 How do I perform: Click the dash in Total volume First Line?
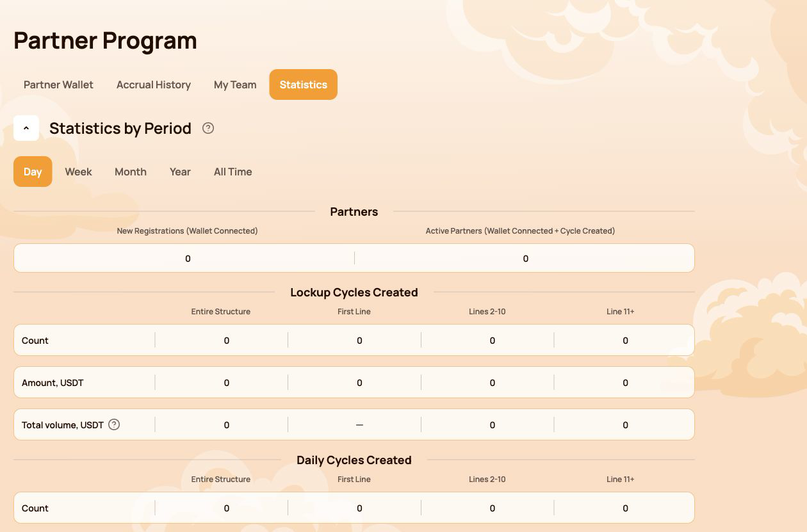point(359,425)
